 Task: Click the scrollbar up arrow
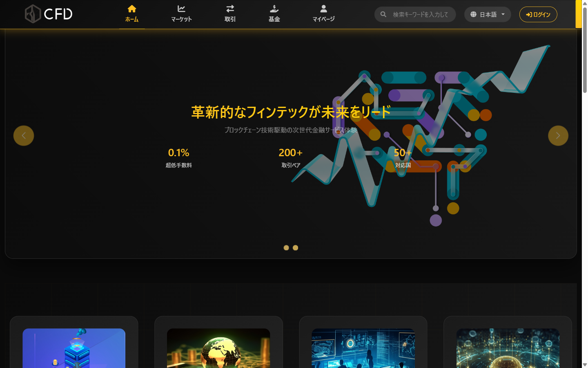585,3
